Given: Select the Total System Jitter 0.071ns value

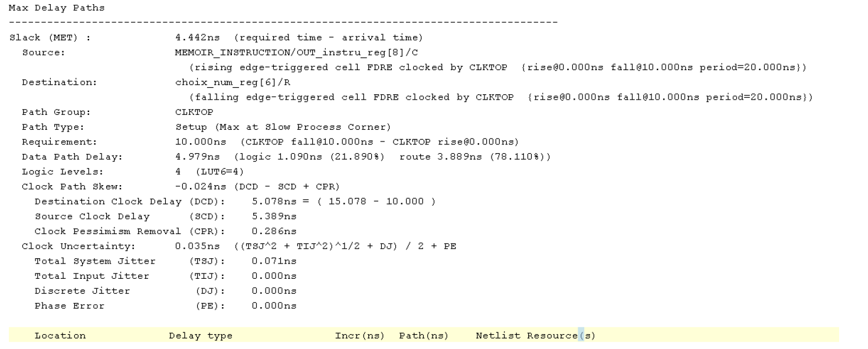Looking at the screenshot, I should 267,261.
